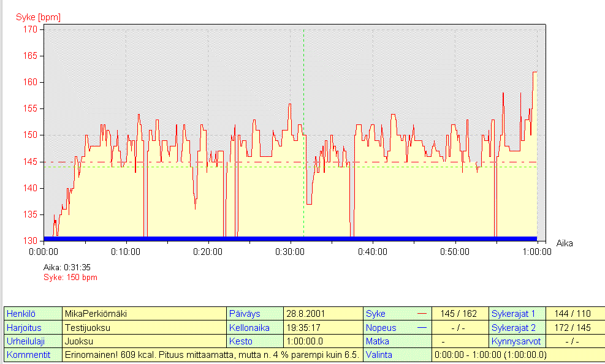This screenshot has height=364, width=605.
Task: Select the Valinta range 0:00:00 - 1:00:00
Action: tap(490, 355)
